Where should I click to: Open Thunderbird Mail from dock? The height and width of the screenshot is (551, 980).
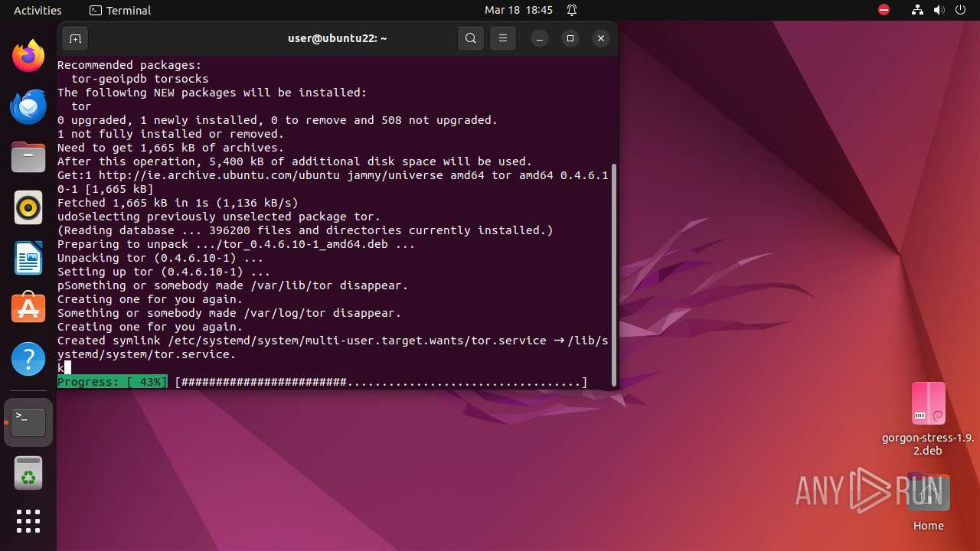28,106
